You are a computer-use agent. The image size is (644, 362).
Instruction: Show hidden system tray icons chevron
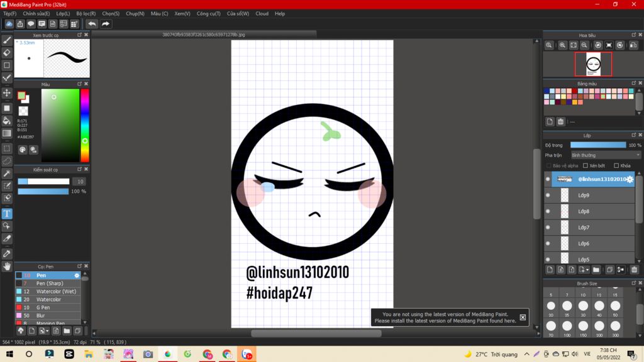[x=526, y=354]
